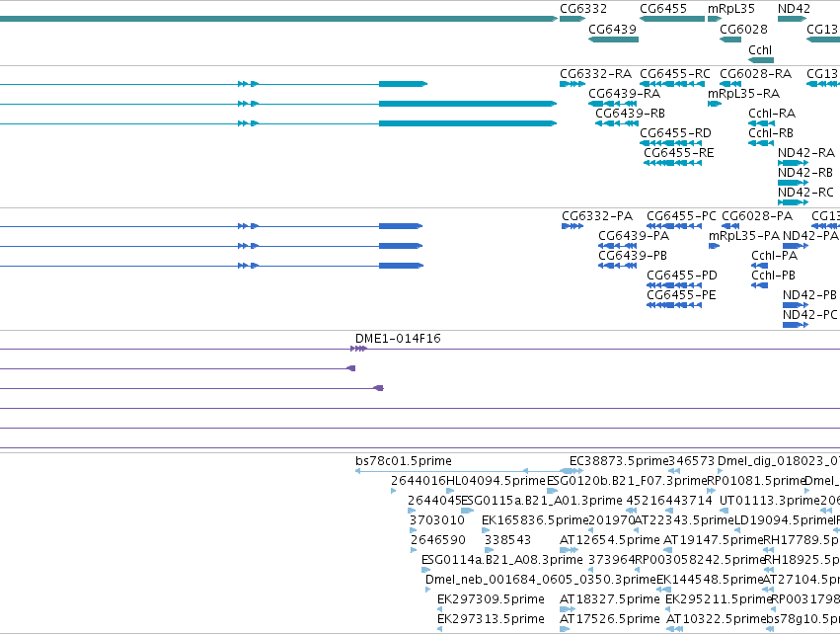Screen dimensions: 840x634
Task: Select EST EK297313.5prime
Action: click(x=491, y=619)
